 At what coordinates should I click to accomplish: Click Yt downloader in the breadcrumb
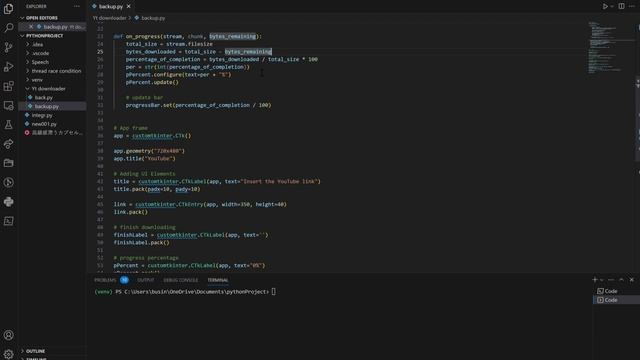110,18
